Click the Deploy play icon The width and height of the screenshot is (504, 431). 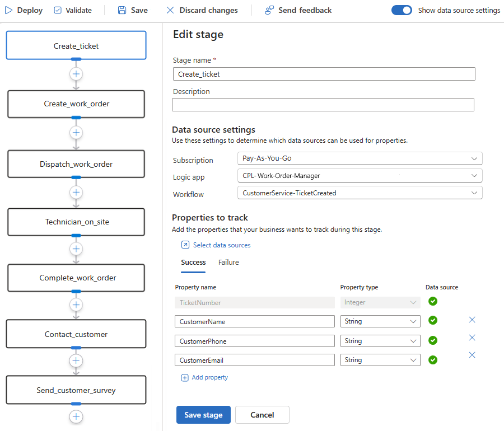[9, 10]
